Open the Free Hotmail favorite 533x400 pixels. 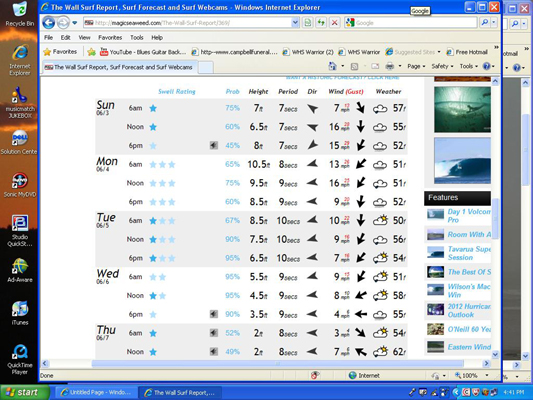point(467,52)
